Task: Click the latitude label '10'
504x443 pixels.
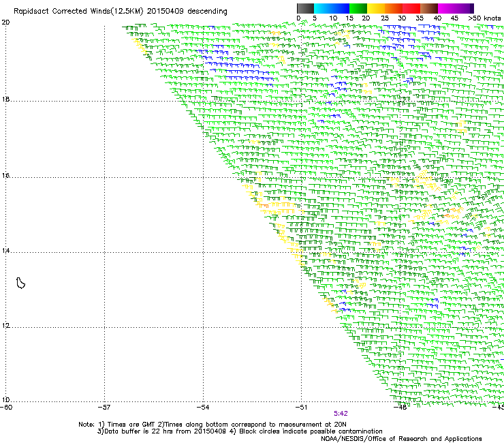Action: point(5,400)
